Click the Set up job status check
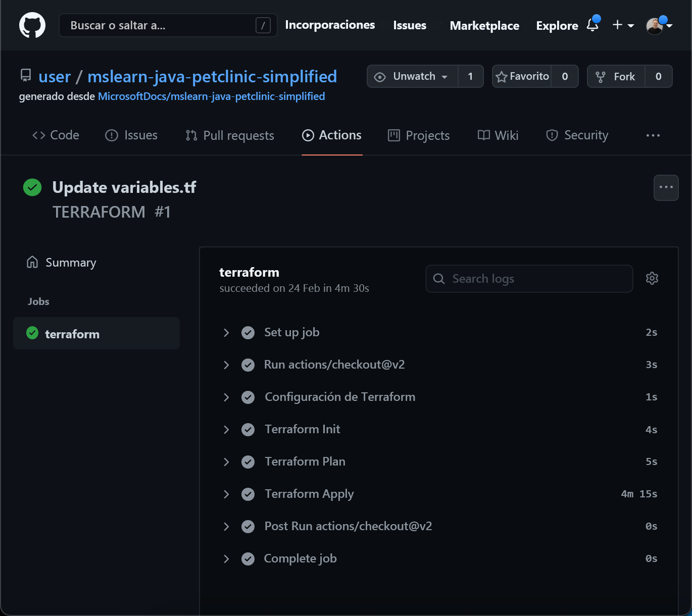Image resolution: width=692 pixels, height=616 pixels. [x=248, y=332]
